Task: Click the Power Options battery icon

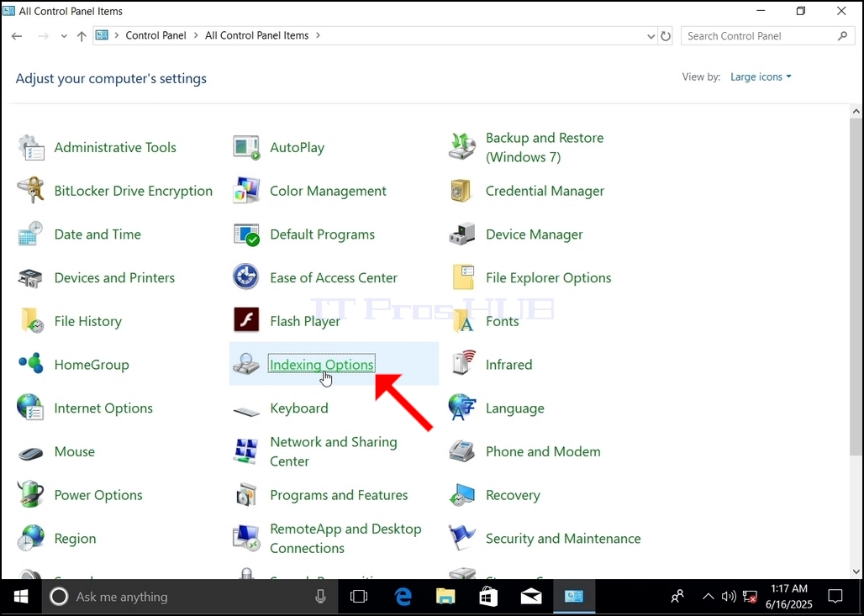Action: (31, 495)
